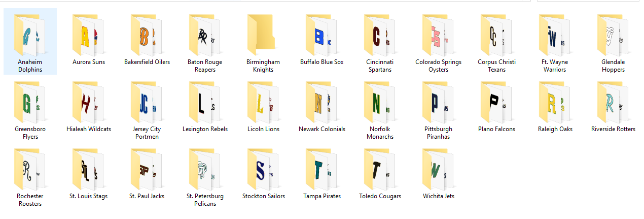Image resolution: width=644 pixels, height=219 pixels.
Task: Click the "Newark Colonials" name label
Action: (x=322, y=129)
